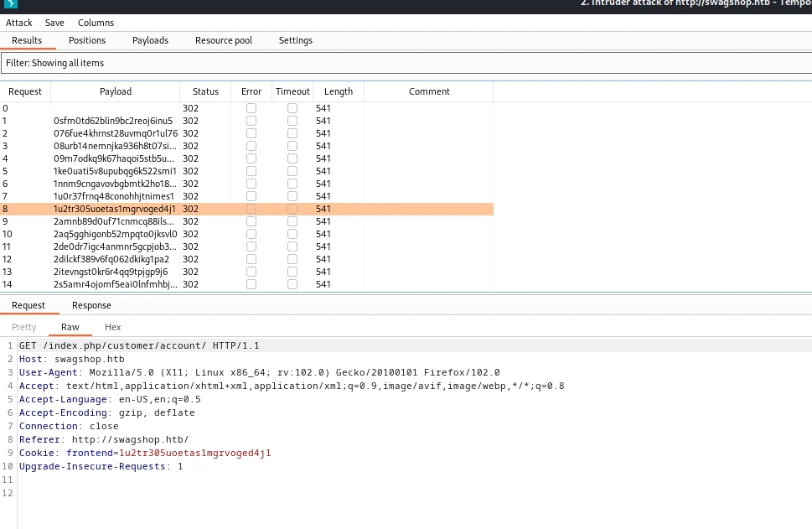Click status 302 in request 4 row
This screenshot has height=529, width=812.
click(190, 158)
